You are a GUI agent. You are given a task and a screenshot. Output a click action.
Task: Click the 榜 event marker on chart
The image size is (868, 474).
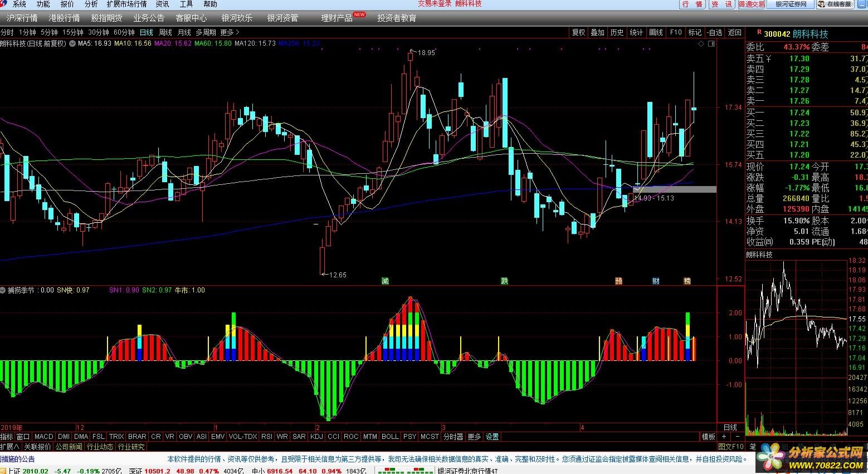pos(687,281)
